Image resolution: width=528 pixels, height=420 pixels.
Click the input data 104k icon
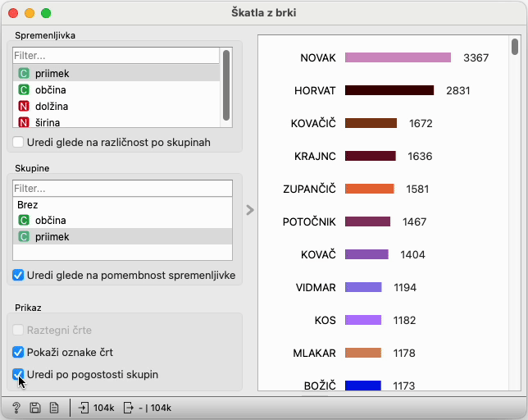click(84, 408)
